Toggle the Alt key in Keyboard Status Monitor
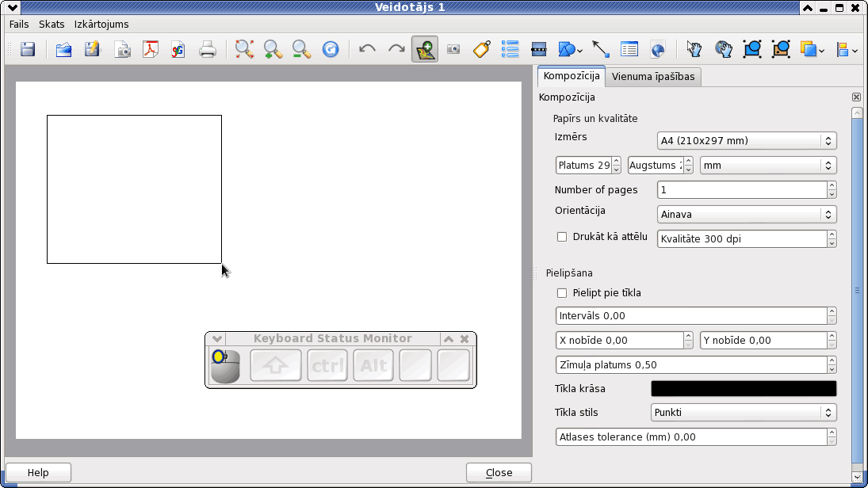This screenshot has width=868, height=488. [373, 365]
